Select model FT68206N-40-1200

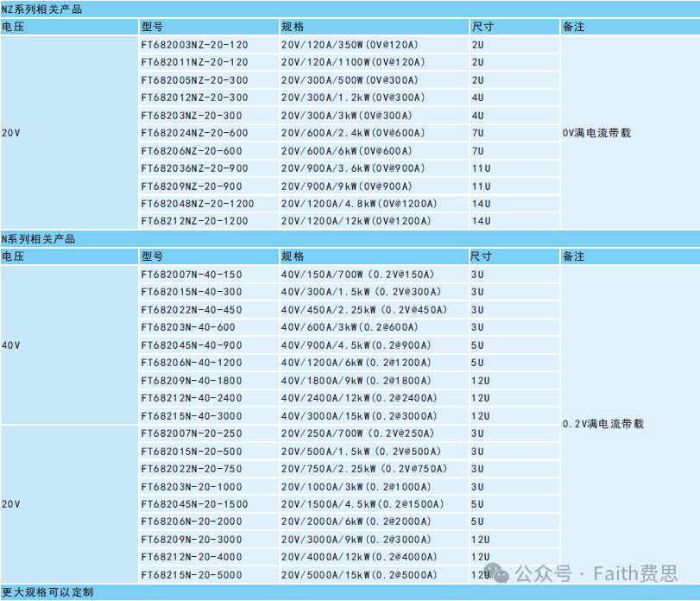[x=192, y=363]
